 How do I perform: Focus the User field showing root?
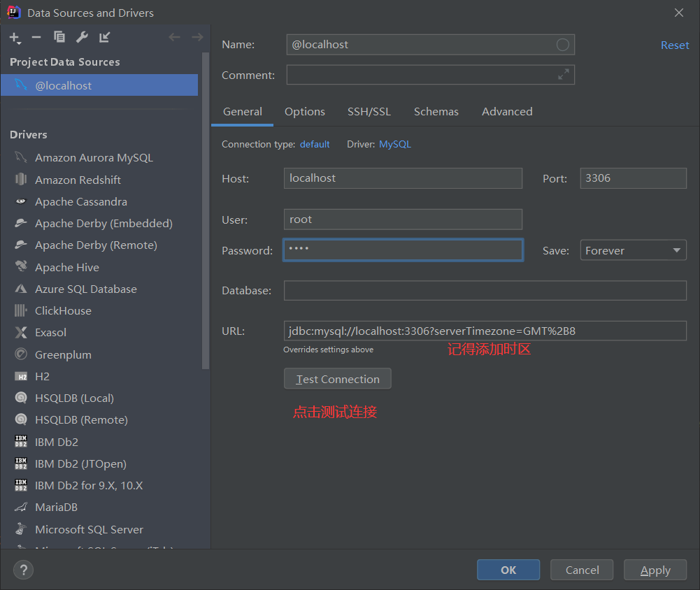tap(403, 219)
